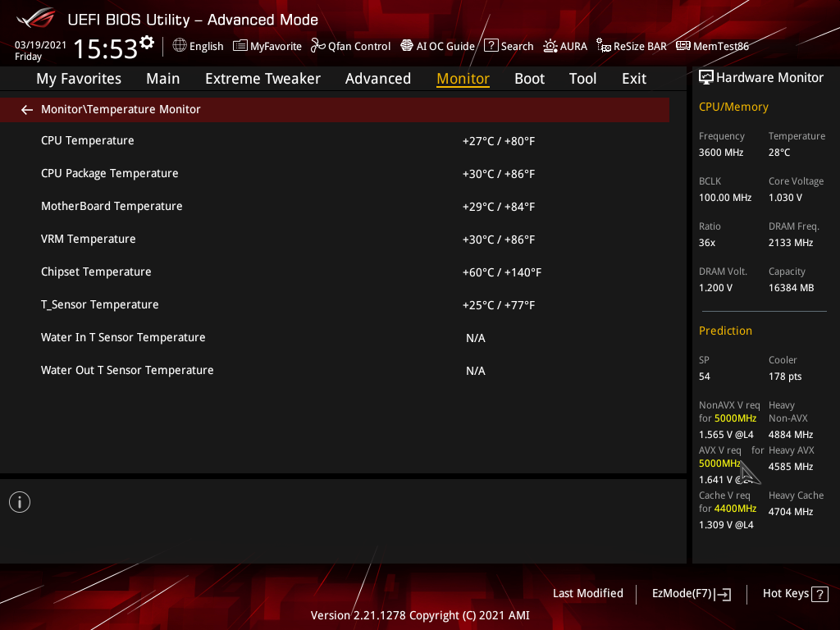Viewport: 840px width, 630px height.
Task: Open the Qfan Control label
Action: pos(359,47)
